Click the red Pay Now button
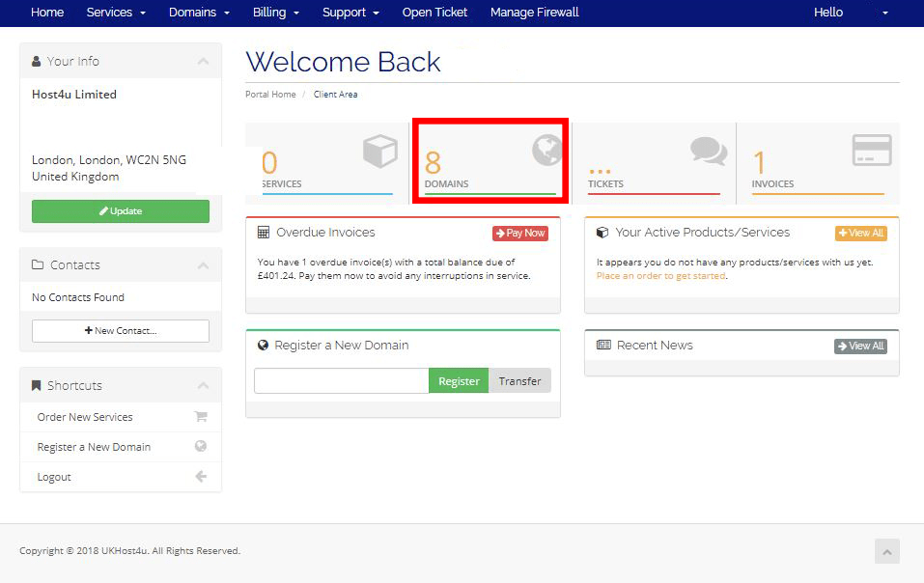 pyautogui.click(x=520, y=234)
